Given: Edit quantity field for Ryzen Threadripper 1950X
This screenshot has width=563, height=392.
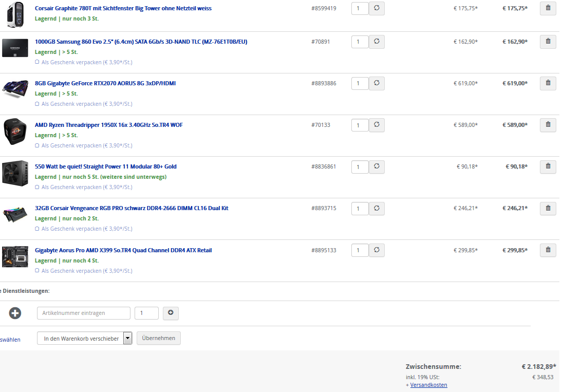Looking at the screenshot, I should tap(360, 125).
